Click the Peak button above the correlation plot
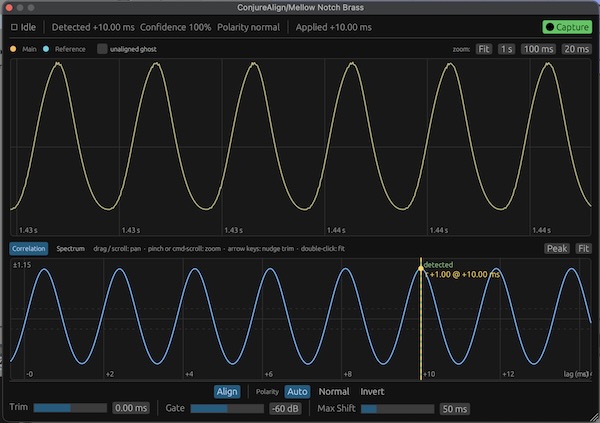The image size is (600, 423). click(x=557, y=248)
